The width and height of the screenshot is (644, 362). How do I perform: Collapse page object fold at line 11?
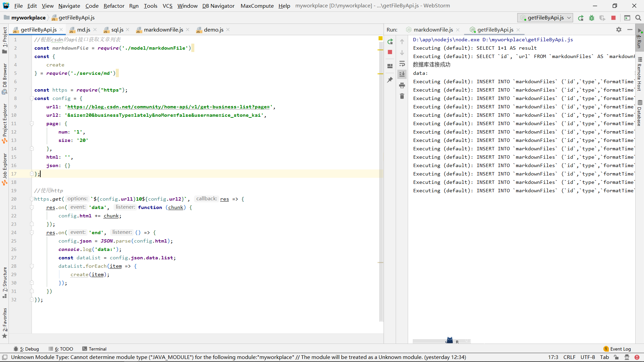pyautogui.click(x=32, y=123)
